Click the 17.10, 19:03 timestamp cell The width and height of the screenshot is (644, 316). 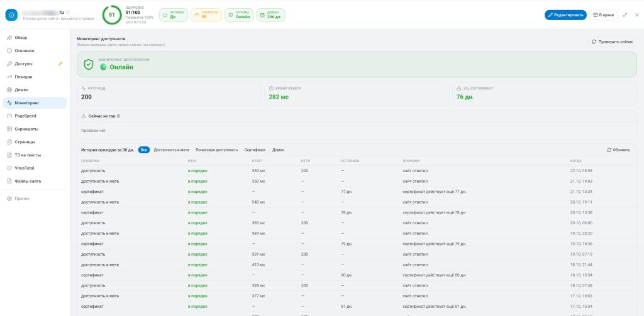click(581, 296)
